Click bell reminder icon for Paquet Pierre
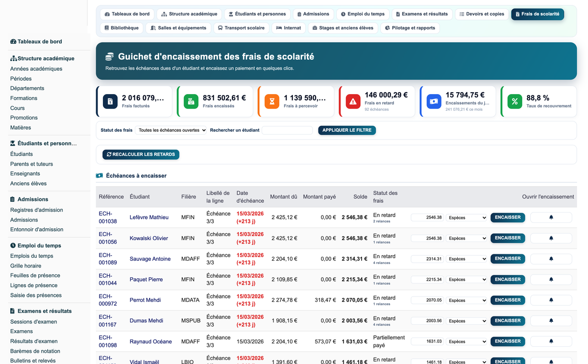This screenshot has width=588, height=364. pyautogui.click(x=551, y=279)
